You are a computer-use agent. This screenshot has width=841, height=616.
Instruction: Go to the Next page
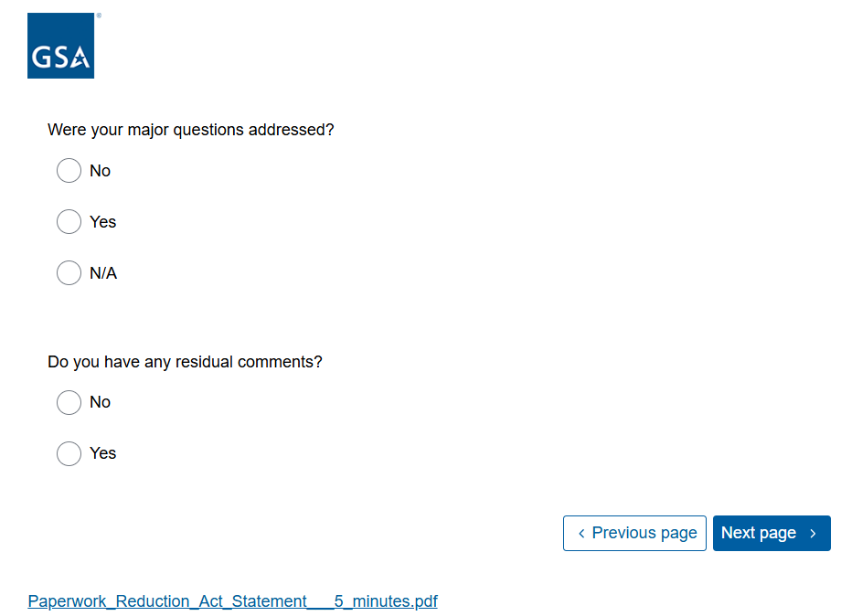pos(771,534)
